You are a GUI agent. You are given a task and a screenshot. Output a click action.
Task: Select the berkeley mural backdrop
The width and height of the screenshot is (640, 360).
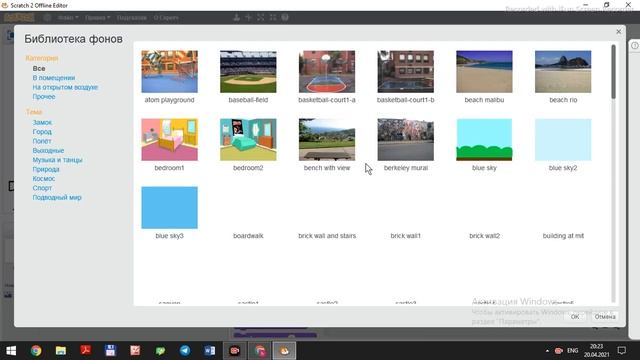406,140
